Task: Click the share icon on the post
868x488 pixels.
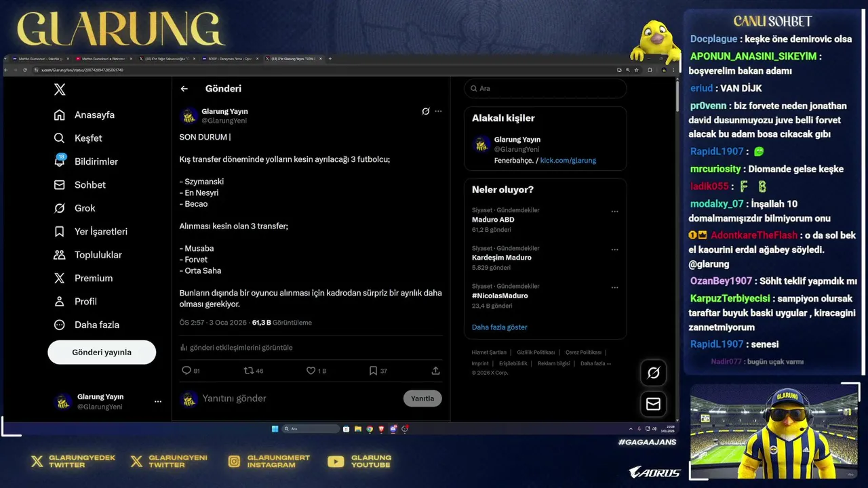Action: tap(435, 371)
